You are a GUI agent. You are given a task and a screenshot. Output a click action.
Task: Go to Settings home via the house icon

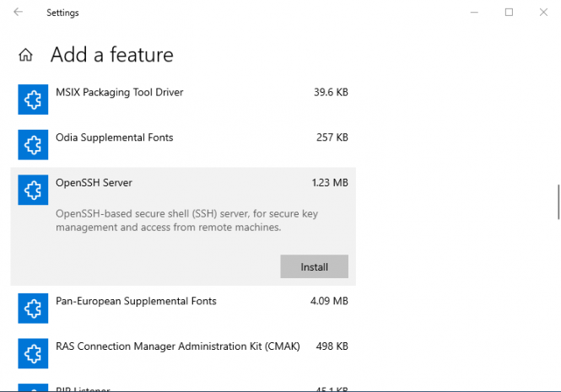click(x=26, y=56)
